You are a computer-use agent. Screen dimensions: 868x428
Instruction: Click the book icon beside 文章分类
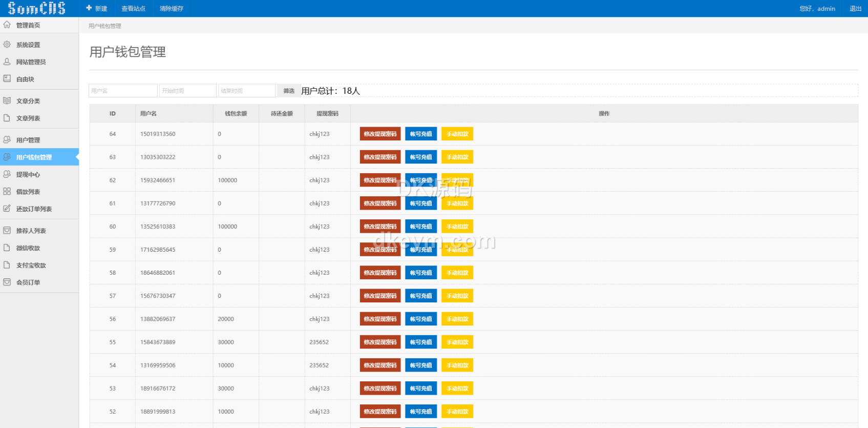[7, 100]
